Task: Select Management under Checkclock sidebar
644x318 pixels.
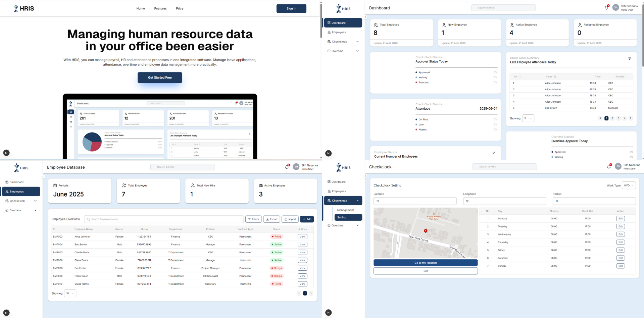Action: [x=345, y=210]
